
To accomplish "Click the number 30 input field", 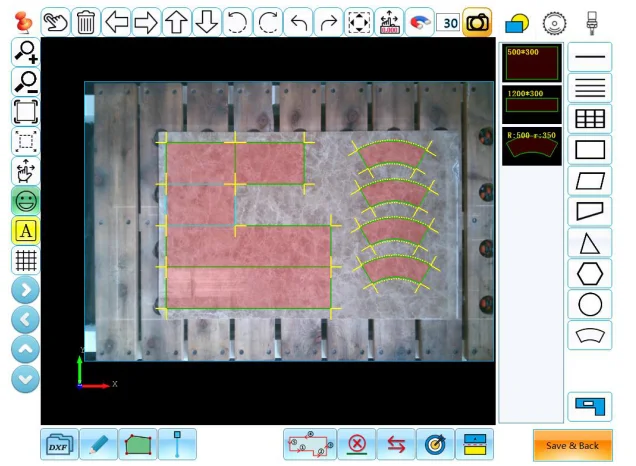I will (448, 22).
